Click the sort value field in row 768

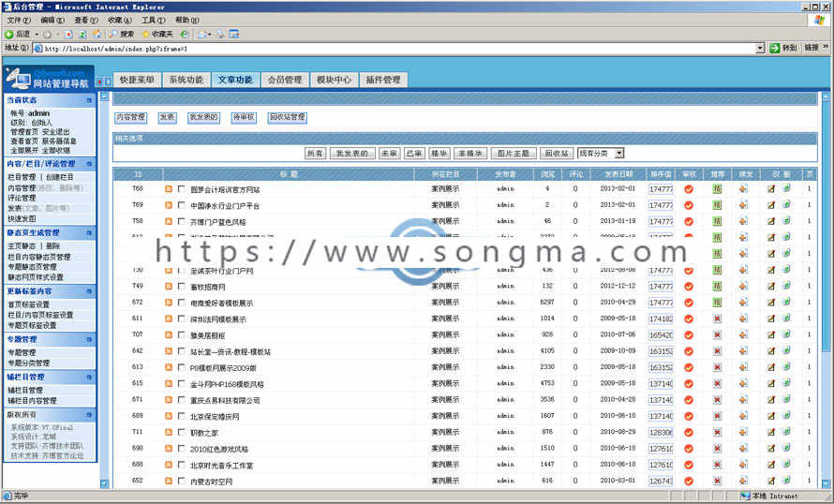[661, 189]
